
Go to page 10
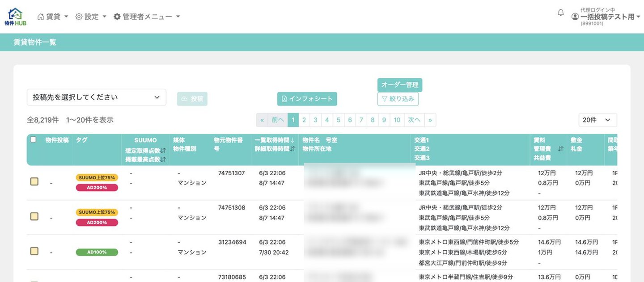pos(397,120)
